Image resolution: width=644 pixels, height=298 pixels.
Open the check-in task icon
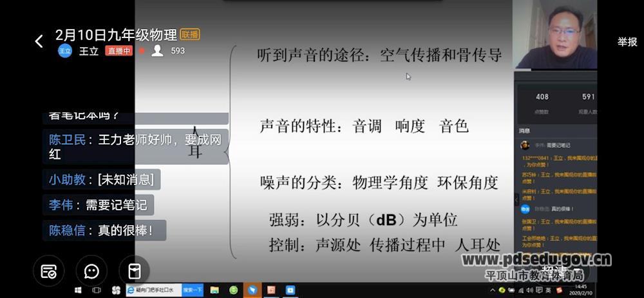(x=49, y=271)
